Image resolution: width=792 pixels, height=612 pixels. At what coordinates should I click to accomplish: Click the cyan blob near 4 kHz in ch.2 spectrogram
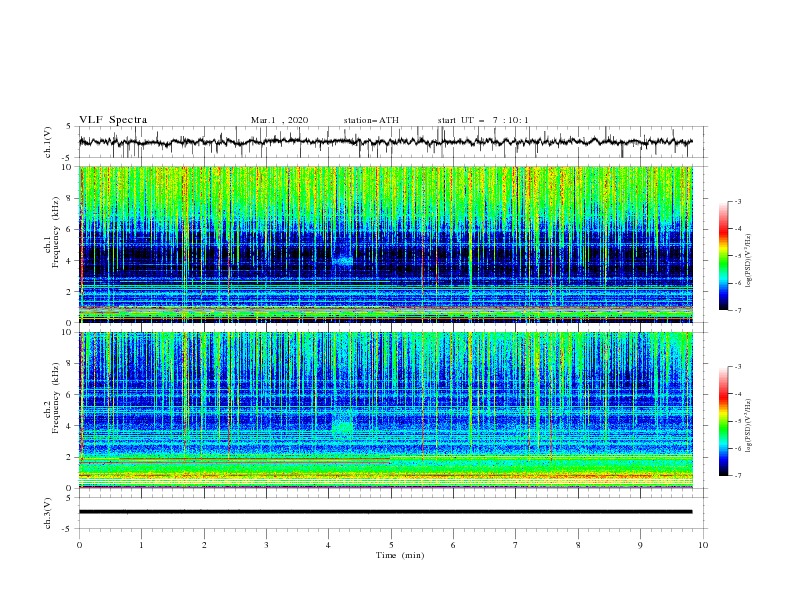click(x=343, y=426)
